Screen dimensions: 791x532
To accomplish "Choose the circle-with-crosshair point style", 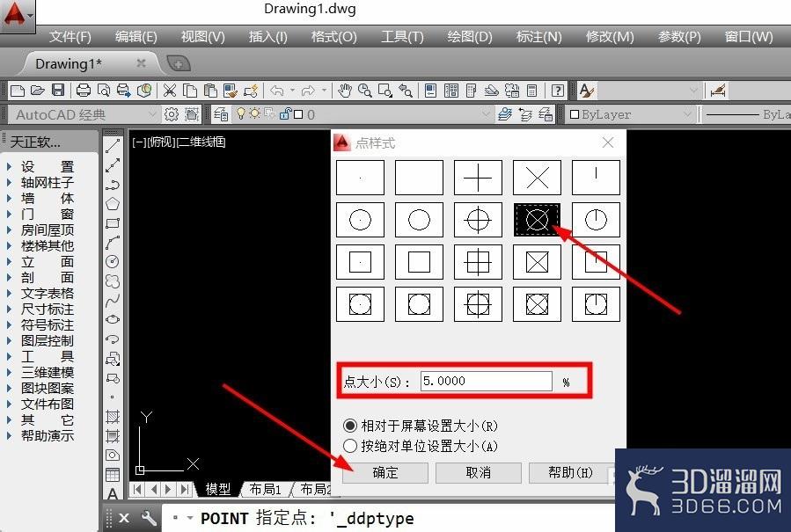I will coord(478,220).
